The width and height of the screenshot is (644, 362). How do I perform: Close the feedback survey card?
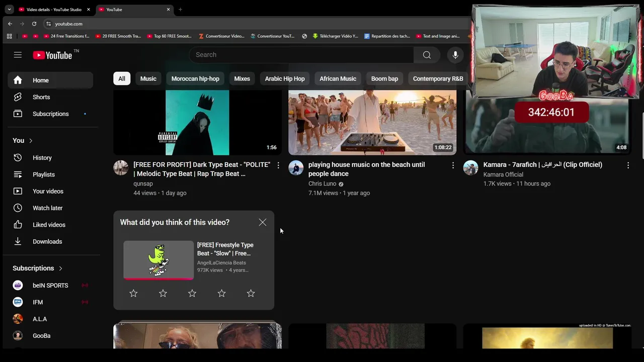point(263,222)
